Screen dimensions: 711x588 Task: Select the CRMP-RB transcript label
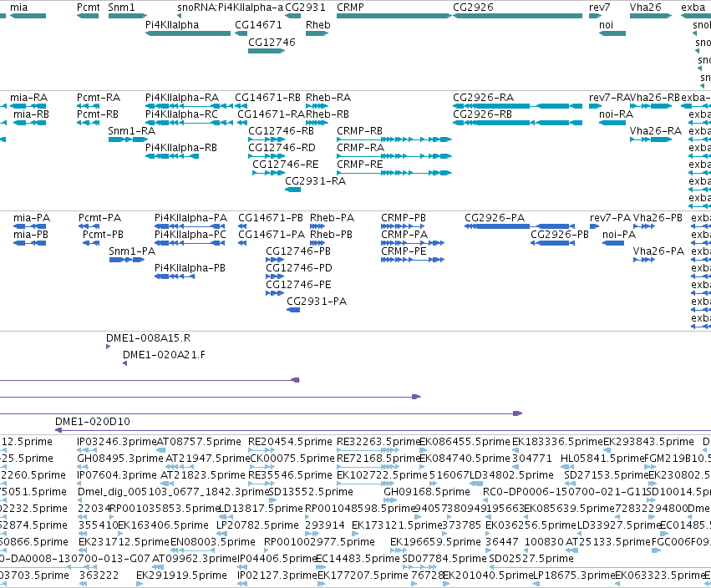click(x=359, y=131)
